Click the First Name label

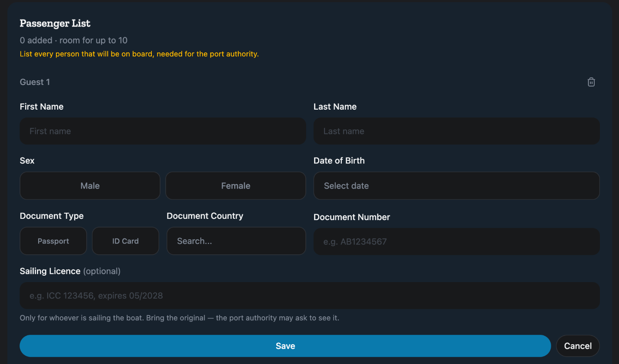[x=42, y=107]
